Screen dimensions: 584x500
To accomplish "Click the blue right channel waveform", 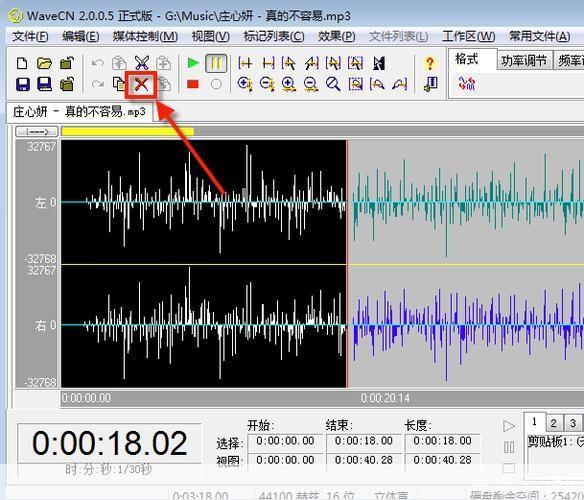I will click(x=466, y=326).
